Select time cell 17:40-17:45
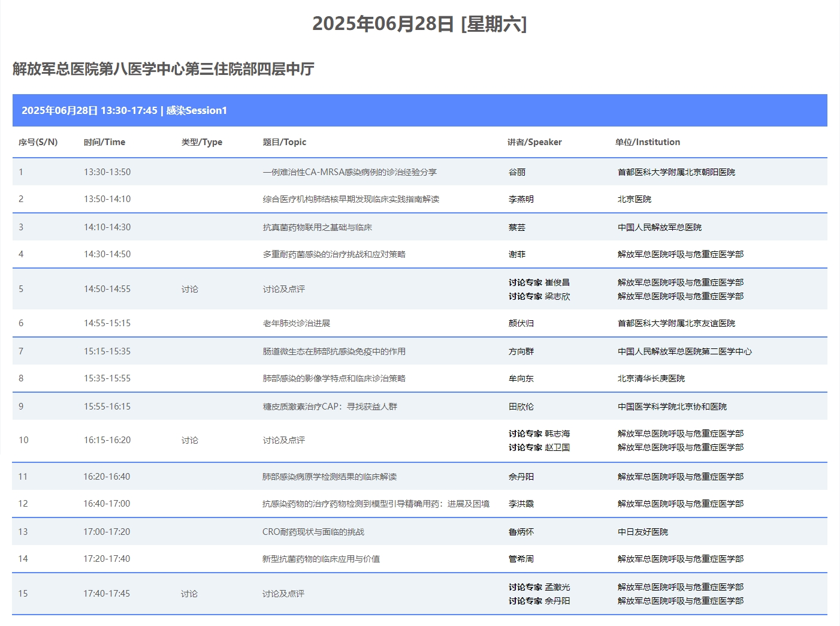Screen dimensions: 840x626 (x=107, y=594)
